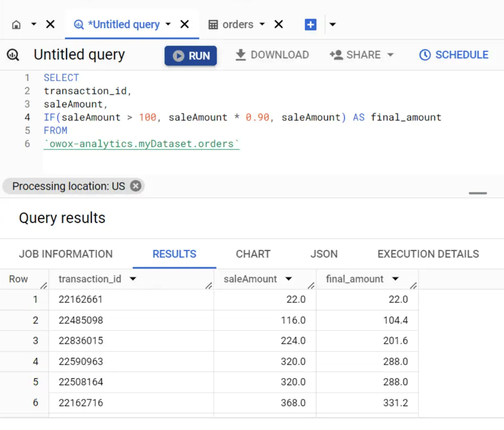Close the home tab
Image resolution: width=504 pixels, height=430 pixels.
[x=50, y=25]
